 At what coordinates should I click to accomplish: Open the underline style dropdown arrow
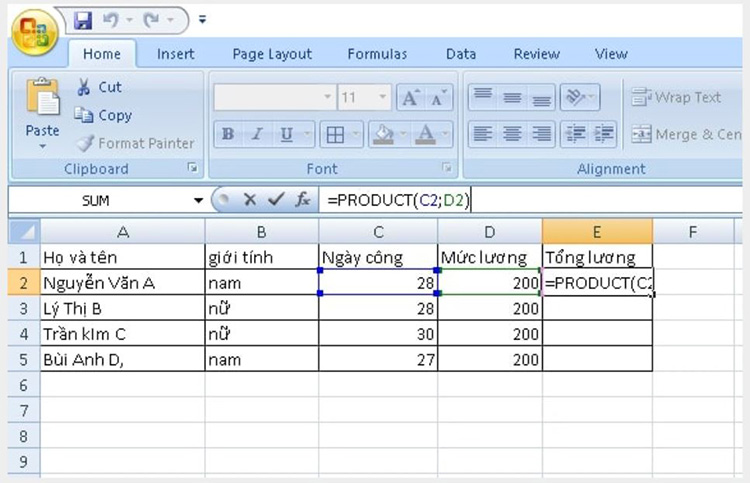point(308,134)
